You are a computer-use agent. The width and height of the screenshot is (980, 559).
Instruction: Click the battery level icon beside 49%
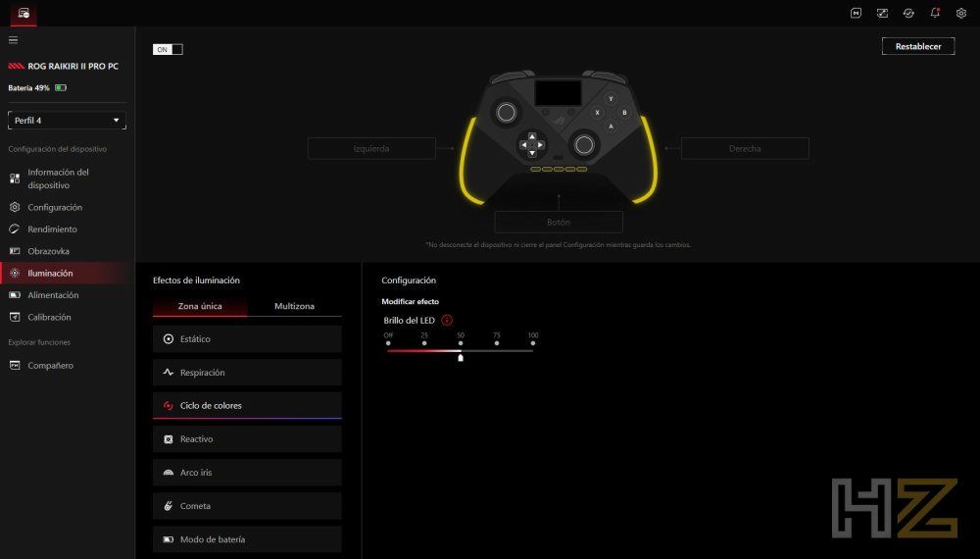(x=61, y=88)
